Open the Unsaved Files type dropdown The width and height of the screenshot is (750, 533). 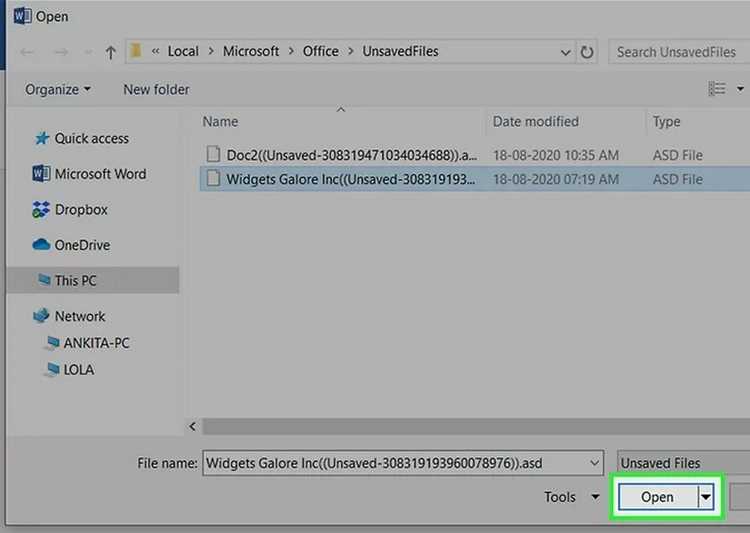684,463
